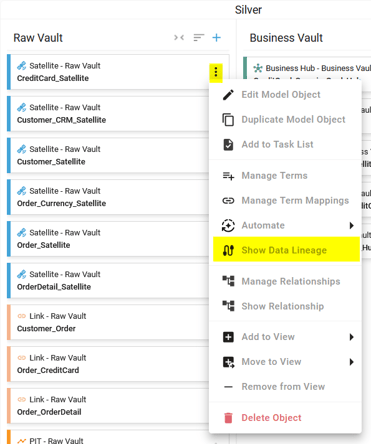Expand the Add to View submenu arrow
The height and width of the screenshot is (444, 371).
click(351, 337)
